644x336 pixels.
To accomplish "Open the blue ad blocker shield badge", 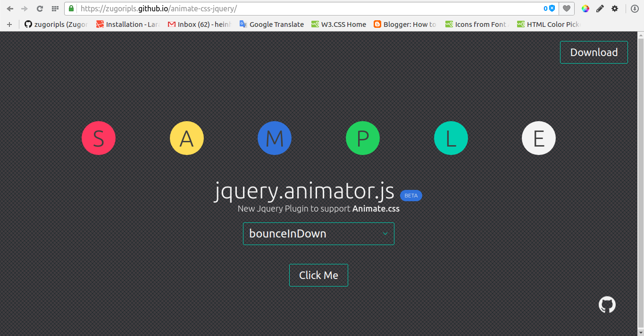I will 549,8.
